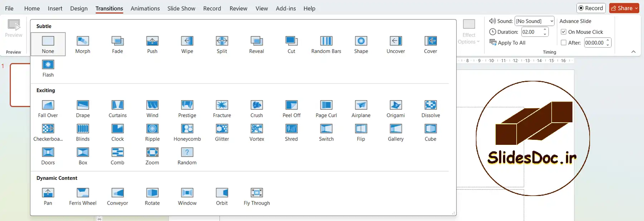The width and height of the screenshot is (644, 221).
Task: Click Apply To All button
Action: pyautogui.click(x=507, y=43)
